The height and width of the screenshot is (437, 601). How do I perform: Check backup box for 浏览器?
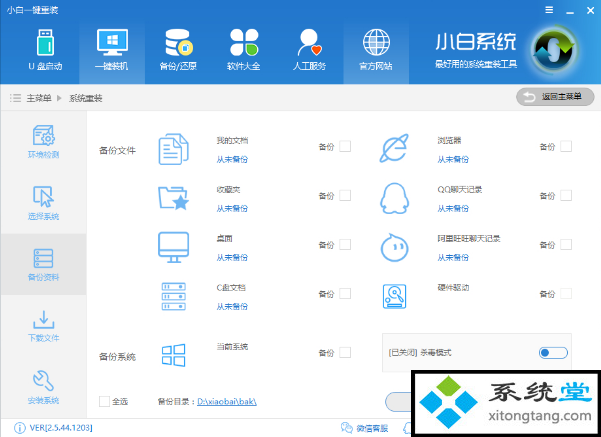click(566, 146)
